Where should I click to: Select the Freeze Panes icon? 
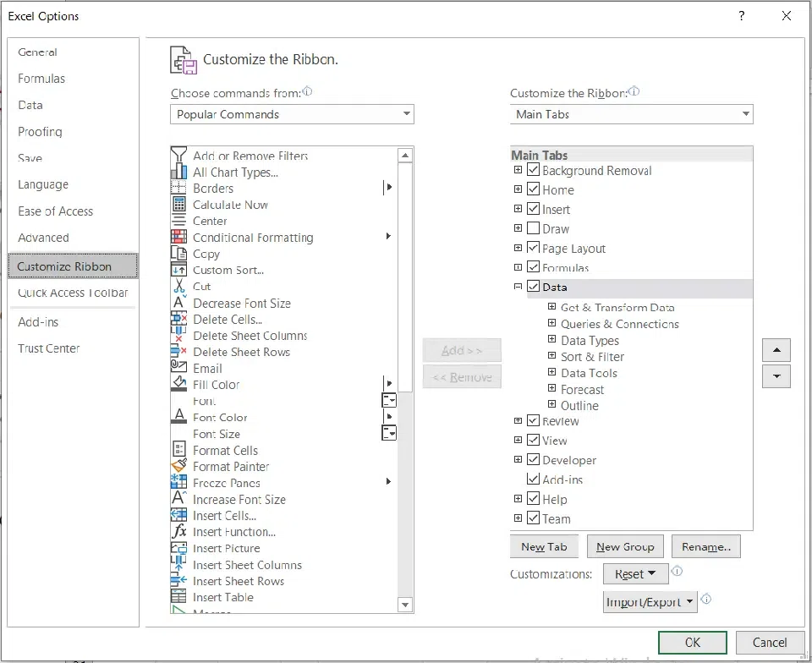178,482
